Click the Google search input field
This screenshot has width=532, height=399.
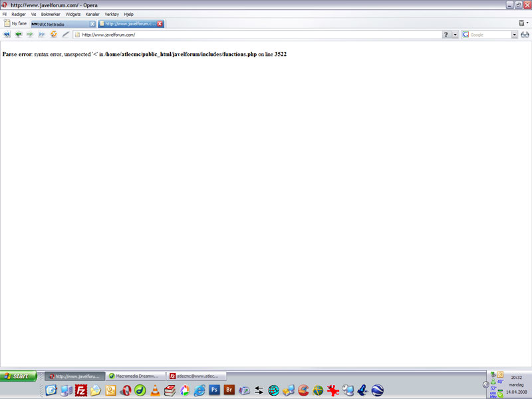coord(489,35)
